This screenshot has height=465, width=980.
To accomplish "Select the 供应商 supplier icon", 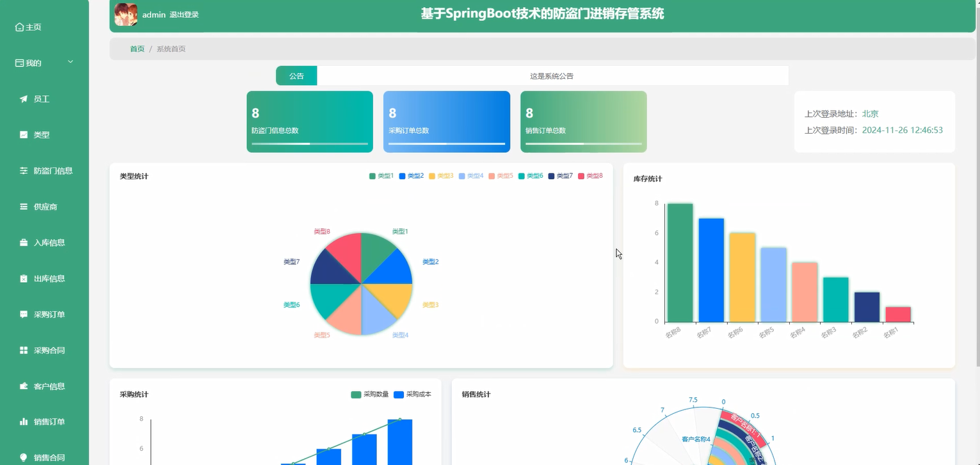I will 22,206.
